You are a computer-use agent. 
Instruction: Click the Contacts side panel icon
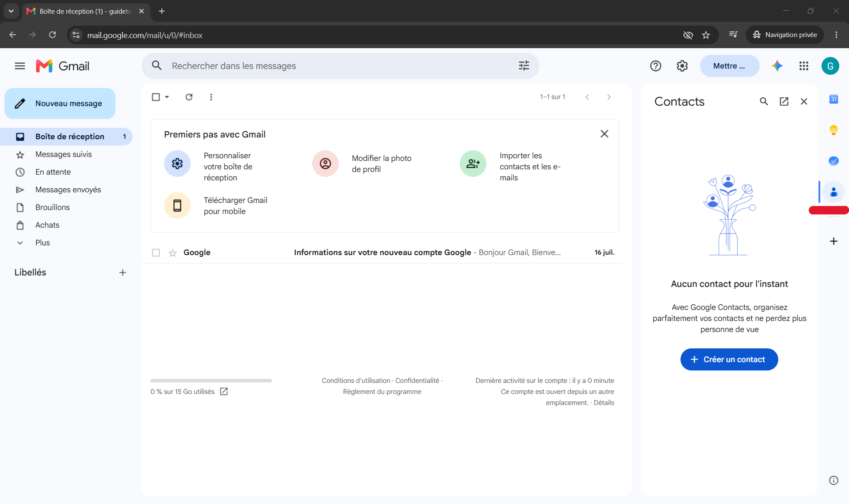click(834, 192)
